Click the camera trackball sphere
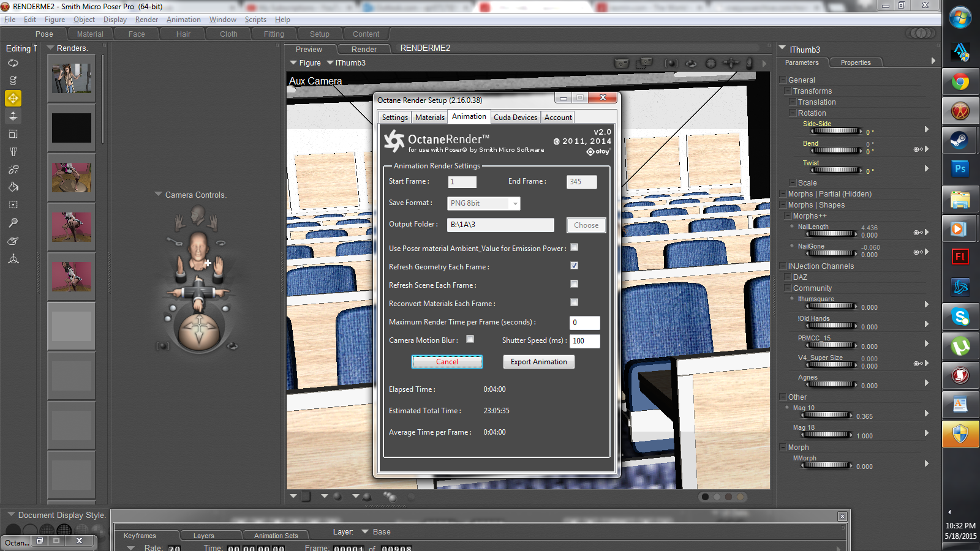 [x=199, y=332]
